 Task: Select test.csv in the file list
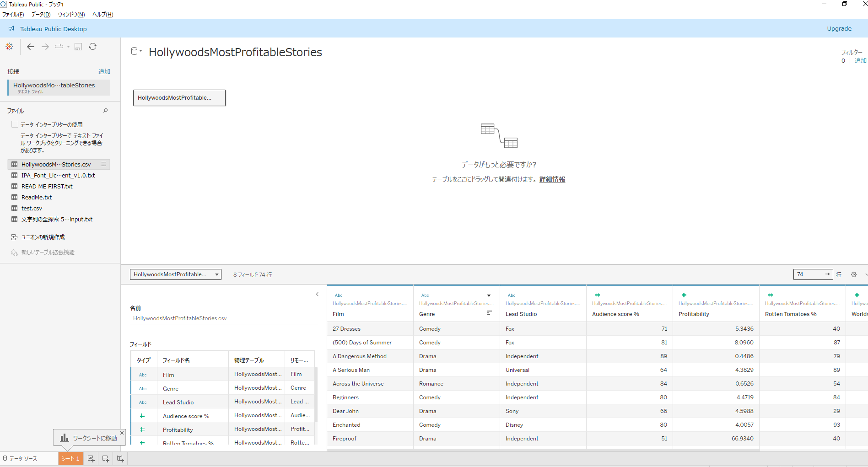[32, 208]
